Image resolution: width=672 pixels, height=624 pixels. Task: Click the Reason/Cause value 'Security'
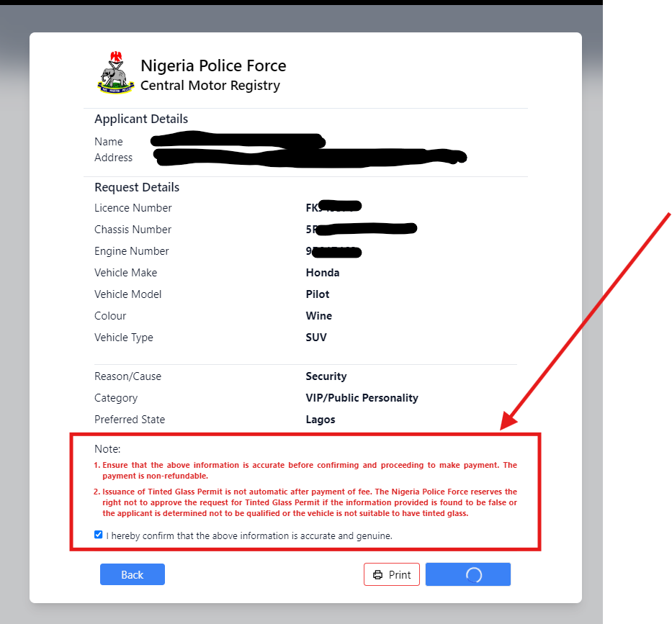(x=326, y=376)
